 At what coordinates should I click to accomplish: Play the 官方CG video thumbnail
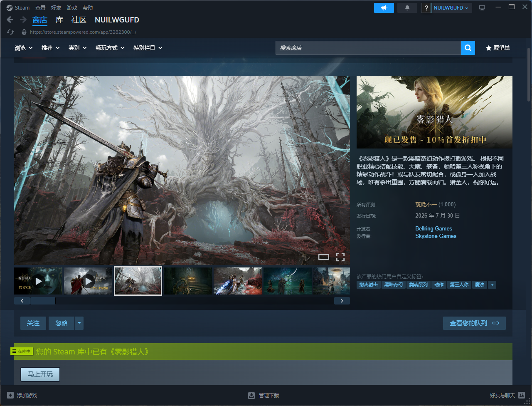[x=38, y=281]
